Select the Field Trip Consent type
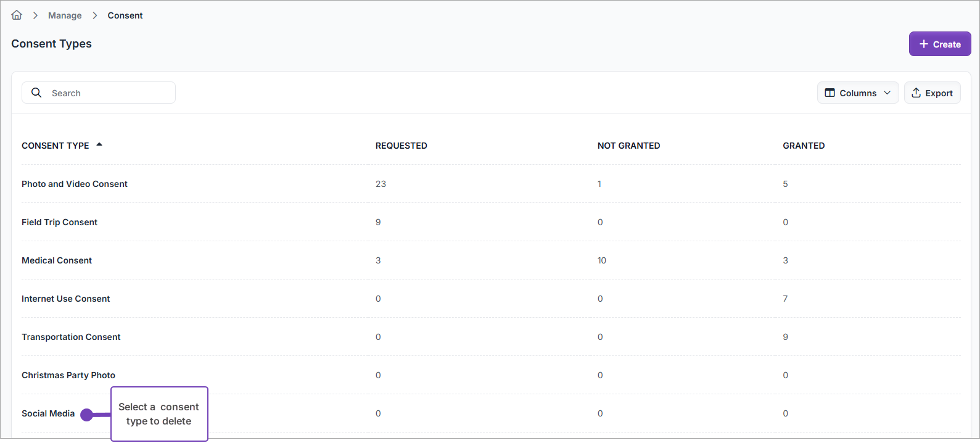980x443 pixels. (x=59, y=222)
